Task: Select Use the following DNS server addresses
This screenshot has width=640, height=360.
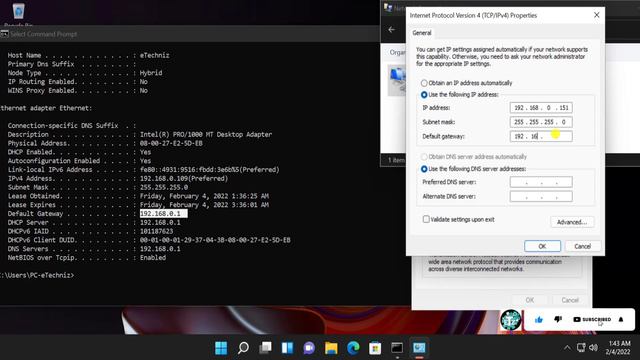Action: pos(473,169)
